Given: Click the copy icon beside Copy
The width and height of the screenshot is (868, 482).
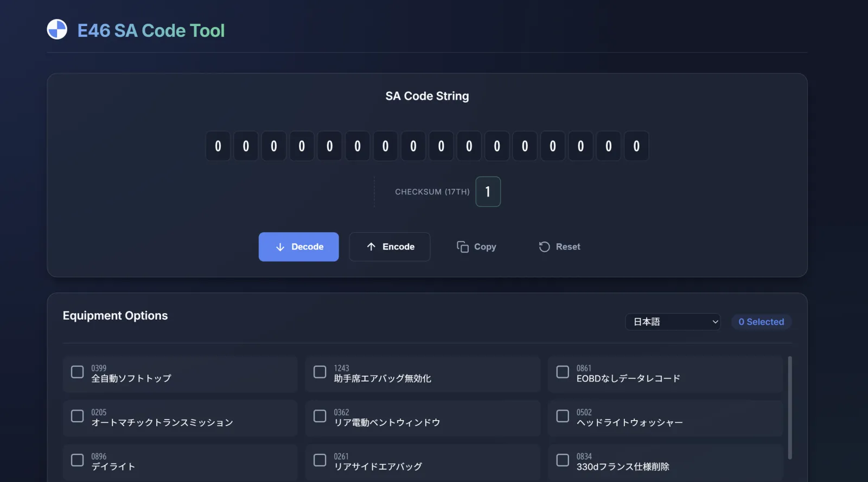Looking at the screenshot, I should tap(462, 247).
